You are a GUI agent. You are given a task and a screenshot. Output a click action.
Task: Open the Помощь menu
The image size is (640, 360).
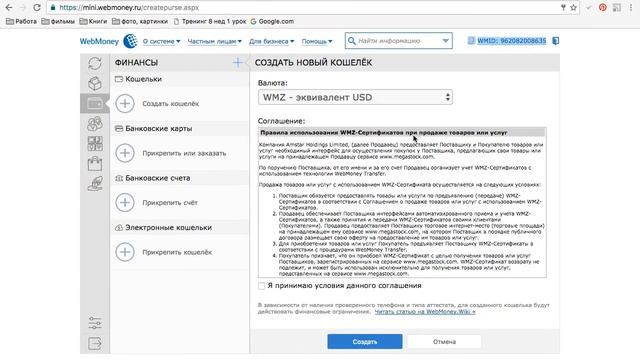[x=317, y=41]
